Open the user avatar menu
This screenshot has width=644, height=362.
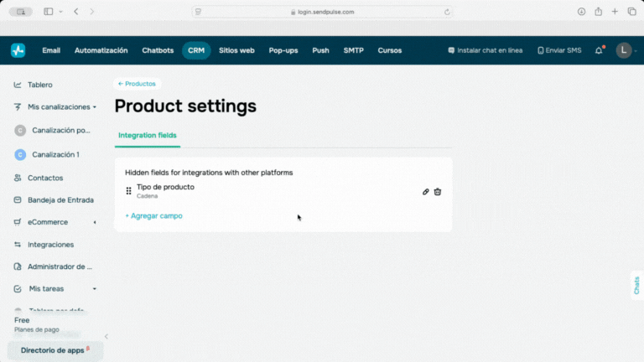[x=623, y=50]
